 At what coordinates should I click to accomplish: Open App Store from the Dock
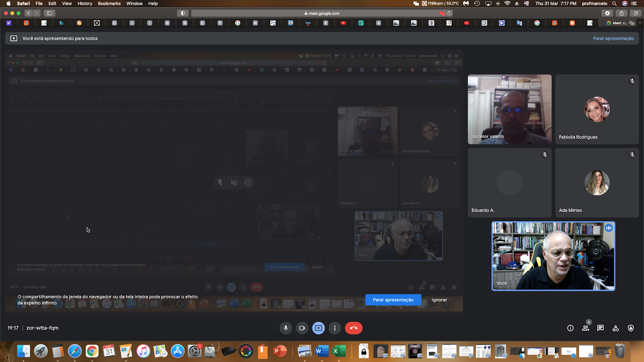pyautogui.click(x=177, y=351)
